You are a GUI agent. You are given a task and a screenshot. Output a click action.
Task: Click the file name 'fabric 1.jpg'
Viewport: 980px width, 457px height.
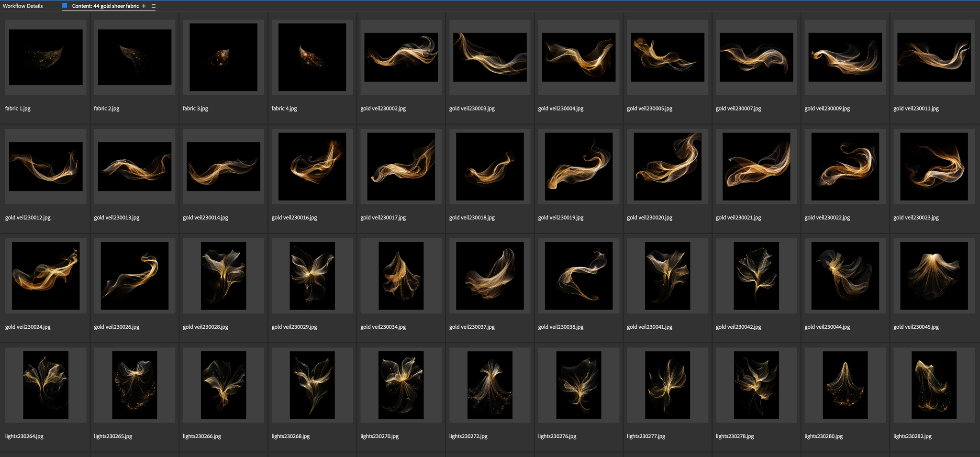[18, 109]
